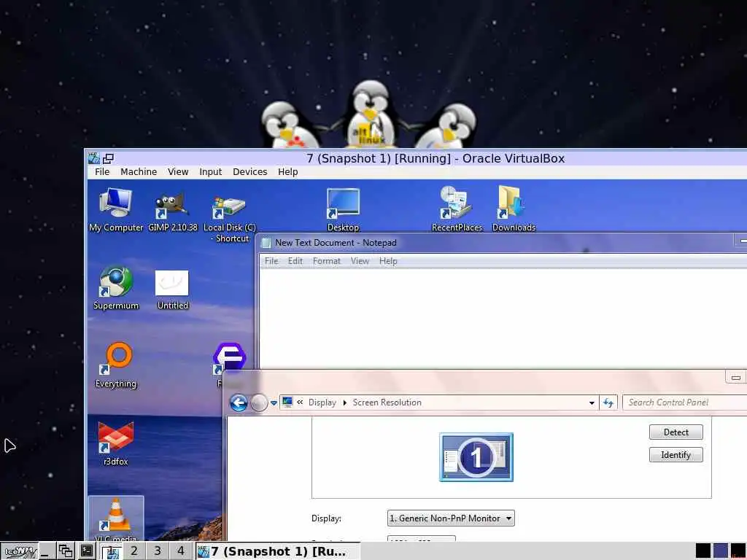Open the window list taskbar icon
Image resolution: width=747 pixels, height=560 pixels.
coord(66,551)
